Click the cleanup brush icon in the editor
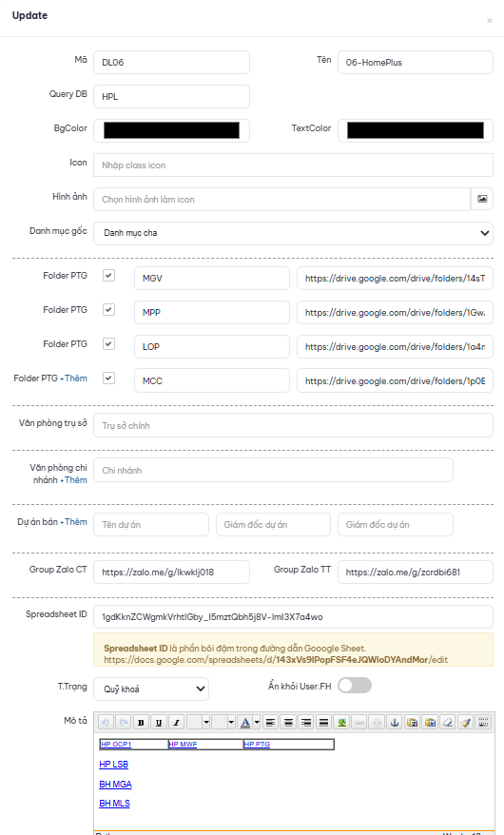504x835 pixels. tap(466, 722)
